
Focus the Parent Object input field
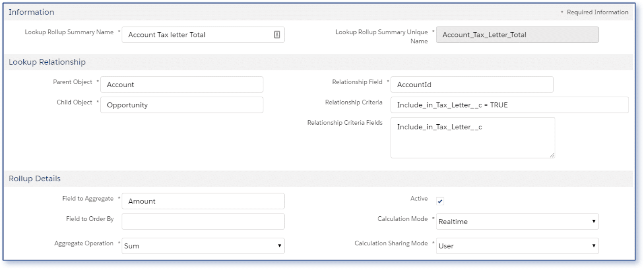tap(182, 85)
